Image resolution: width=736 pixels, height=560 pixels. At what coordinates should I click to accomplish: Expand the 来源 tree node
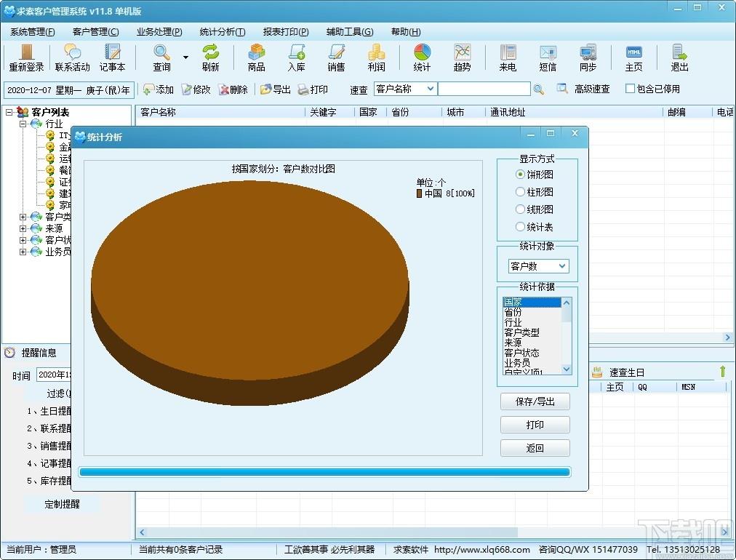pyautogui.click(x=23, y=228)
